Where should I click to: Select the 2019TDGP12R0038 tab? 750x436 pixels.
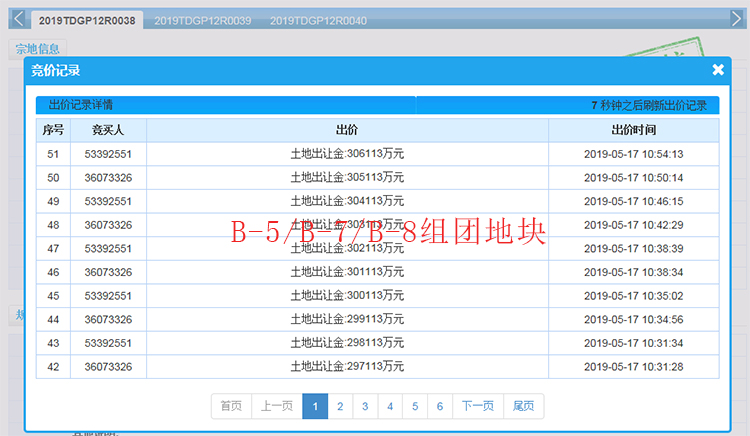click(87, 20)
